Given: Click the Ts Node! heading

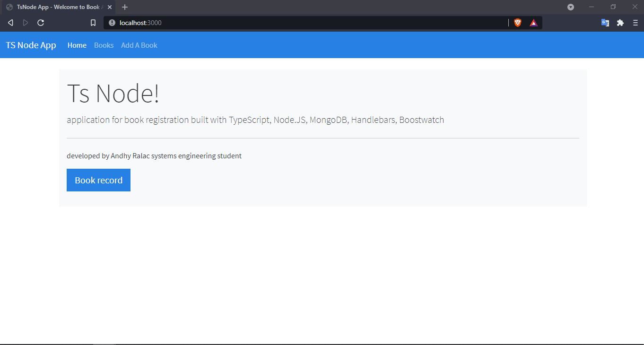Looking at the screenshot, I should point(113,93).
